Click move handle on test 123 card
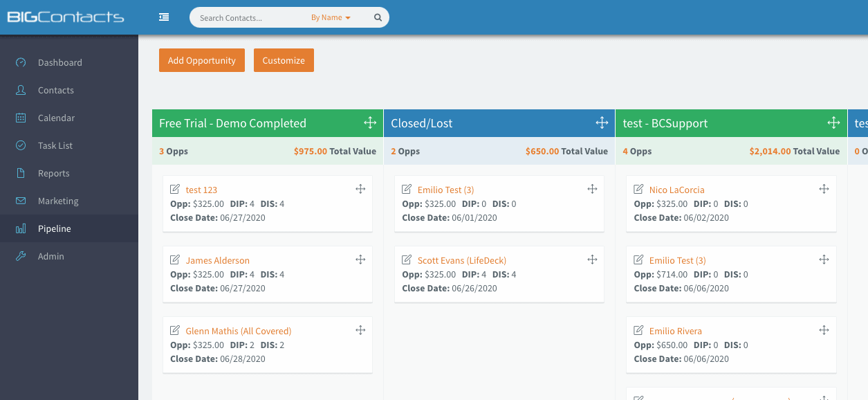The image size is (868, 400). (x=360, y=189)
